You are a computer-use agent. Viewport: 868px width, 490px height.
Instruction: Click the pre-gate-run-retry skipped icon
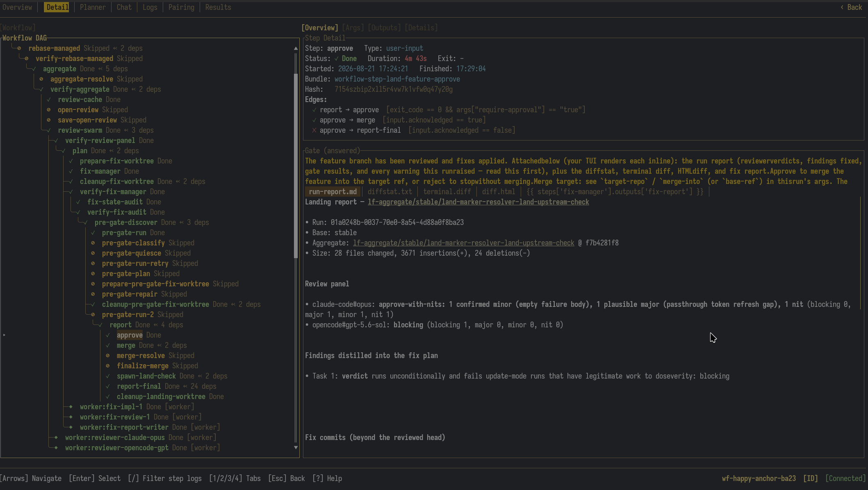93,263
